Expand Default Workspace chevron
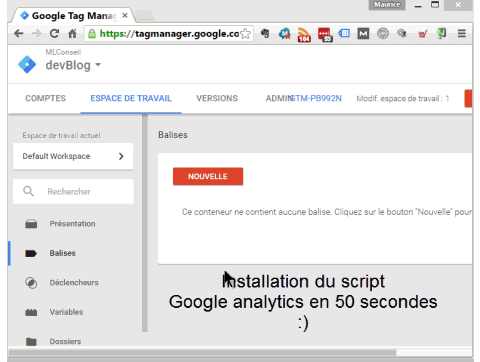The image size is (480, 362). coord(121,156)
